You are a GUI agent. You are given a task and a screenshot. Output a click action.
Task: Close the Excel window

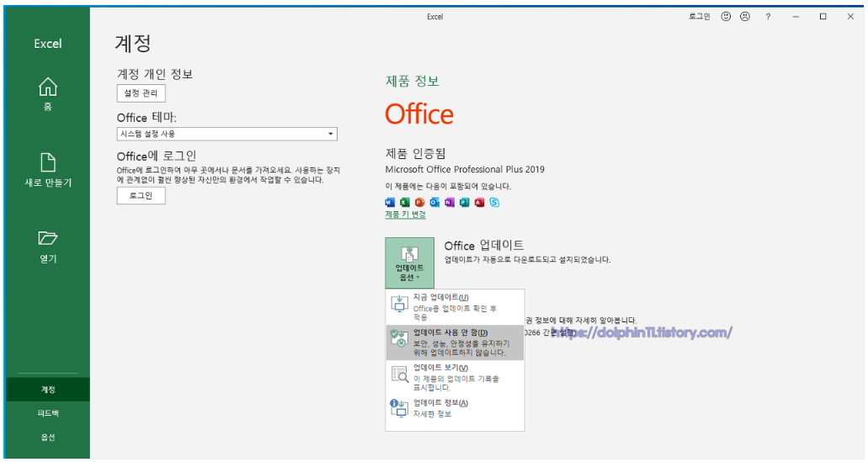[x=851, y=17]
